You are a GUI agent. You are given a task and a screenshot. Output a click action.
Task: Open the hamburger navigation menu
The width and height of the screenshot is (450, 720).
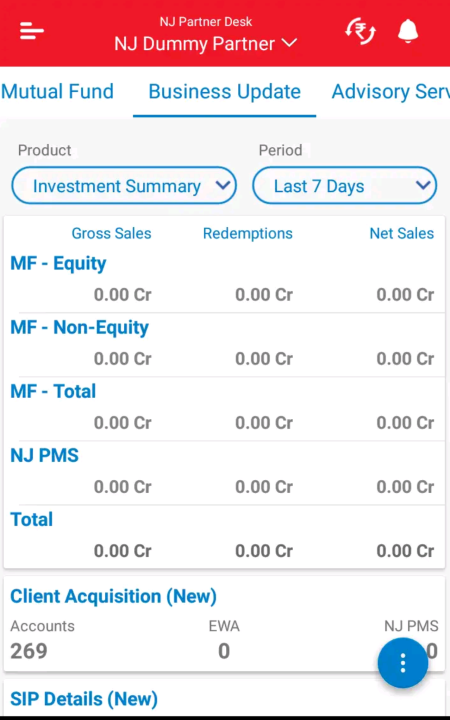tap(32, 31)
